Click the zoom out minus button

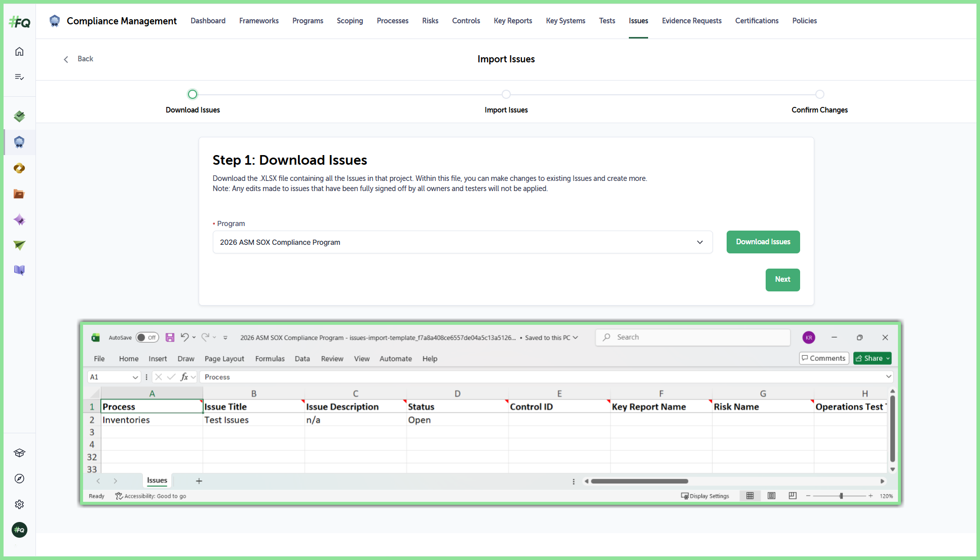point(808,496)
